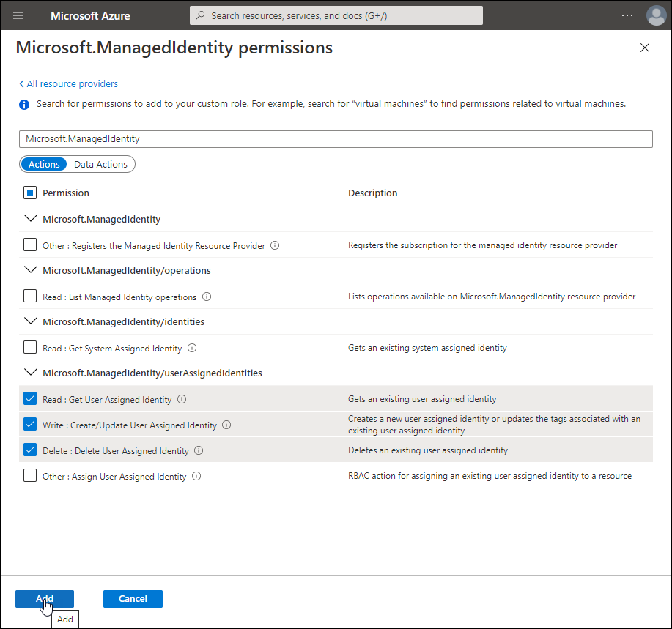
Task: Toggle the select-all Permission header checkbox
Action: tap(30, 193)
